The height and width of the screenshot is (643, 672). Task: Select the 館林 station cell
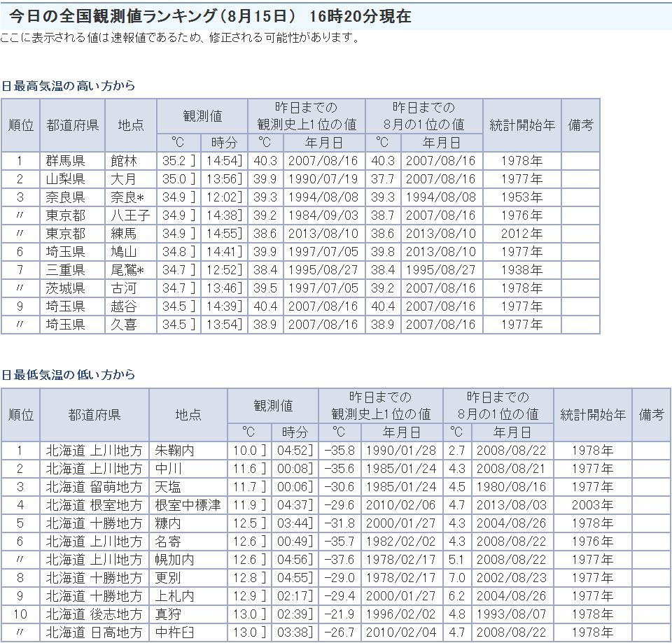click(124, 161)
